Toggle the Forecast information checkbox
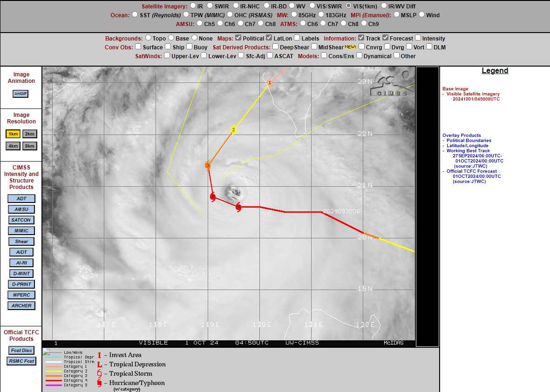550x392 pixels. [x=385, y=38]
